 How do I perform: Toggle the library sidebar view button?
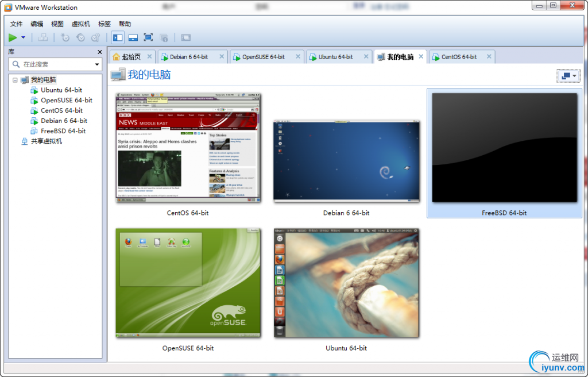118,37
